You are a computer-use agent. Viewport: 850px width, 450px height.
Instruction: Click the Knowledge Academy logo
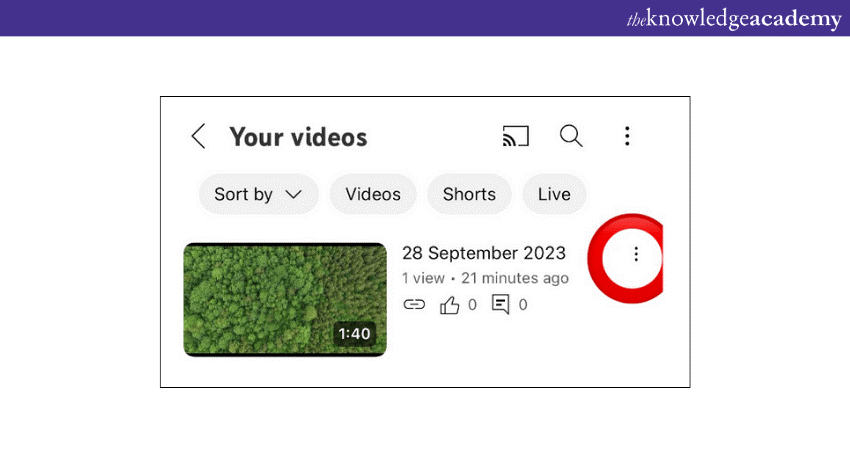tap(734, 19)
